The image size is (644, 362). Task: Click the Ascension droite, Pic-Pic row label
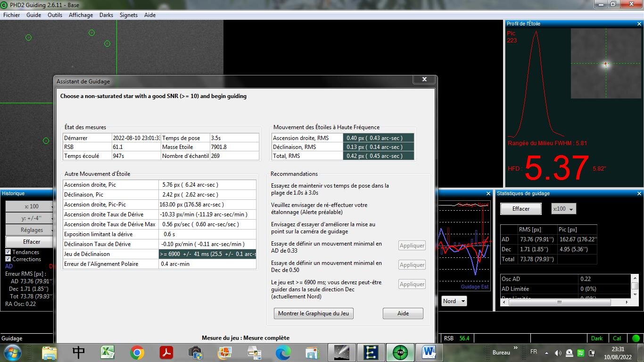point(111,205)
